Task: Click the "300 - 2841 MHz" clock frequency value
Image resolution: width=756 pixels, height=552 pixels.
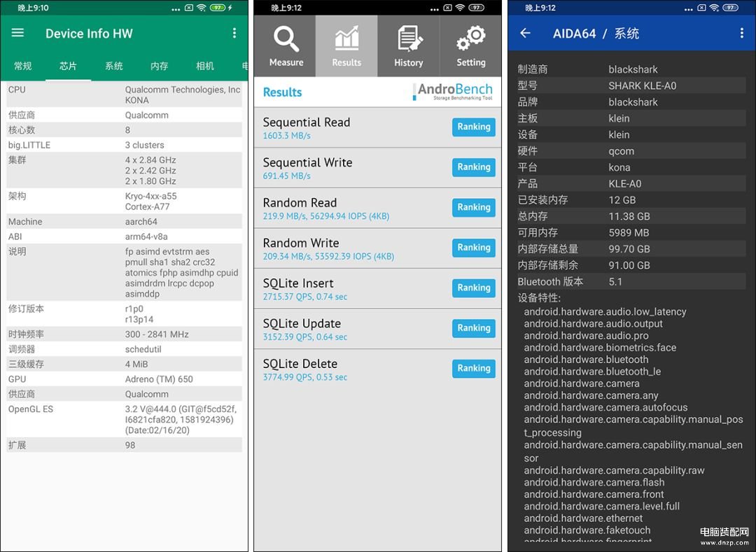Action: pos(157,334)
